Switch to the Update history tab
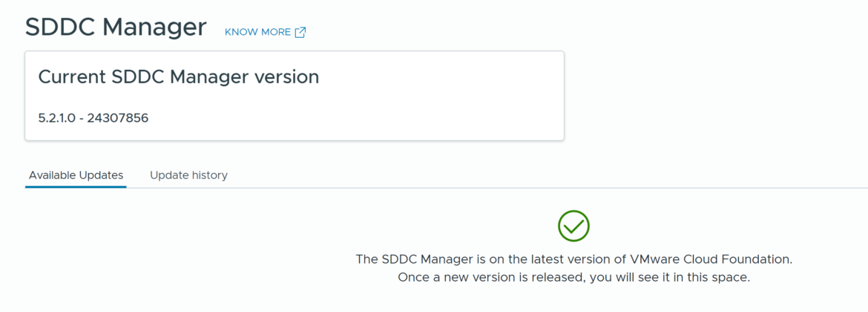Viewport: 868px width, 312px height. coord(188,175)
